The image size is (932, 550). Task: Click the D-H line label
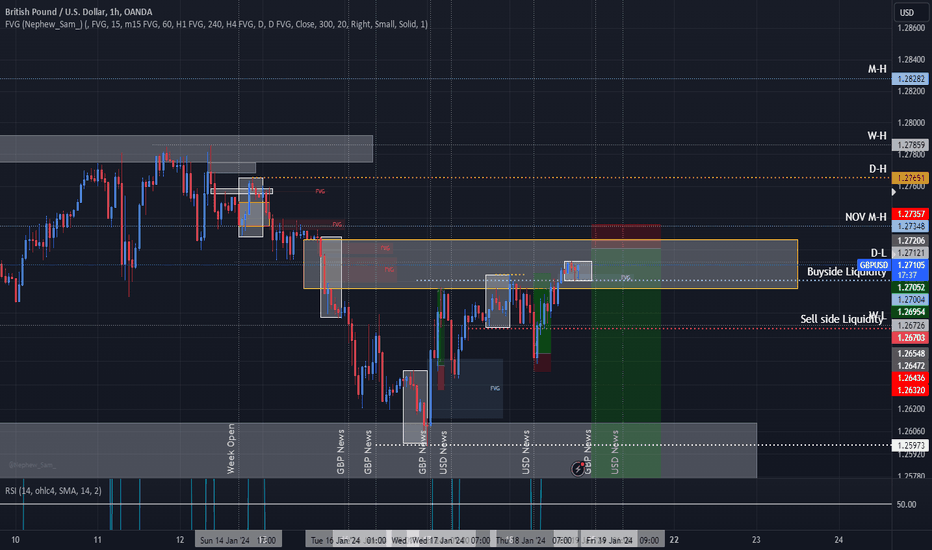877,169
